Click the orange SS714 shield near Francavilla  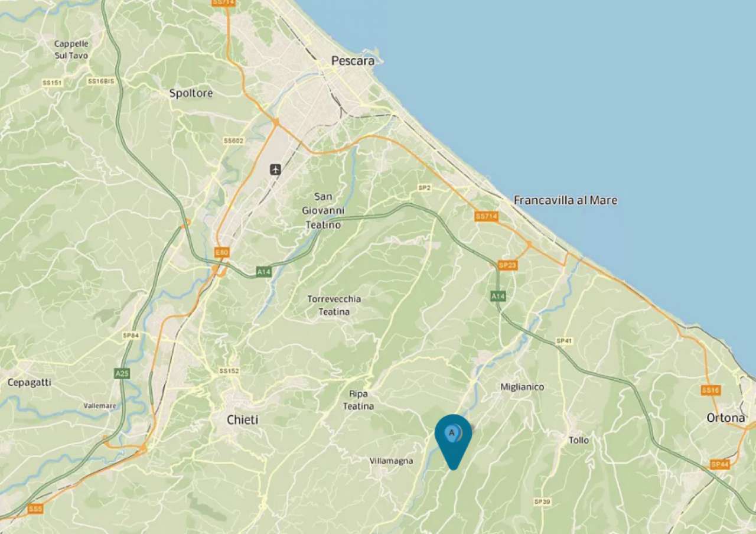[487, 216]
